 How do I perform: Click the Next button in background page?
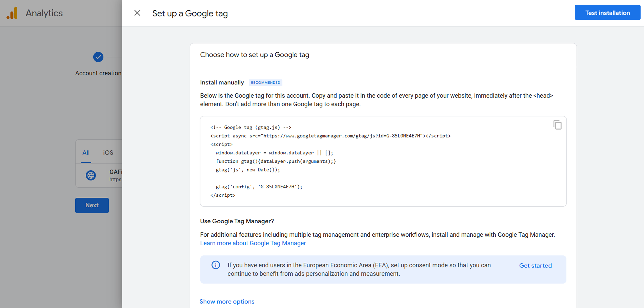[x=92, y=205]
